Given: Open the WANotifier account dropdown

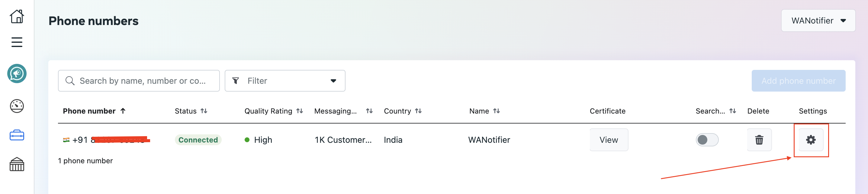Looking at the screenshot, I should point(818,20).
